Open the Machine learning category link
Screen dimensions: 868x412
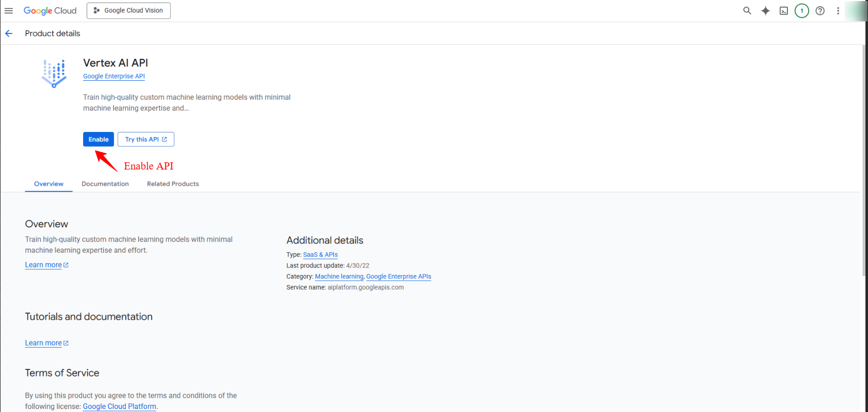[x=339, y=277]
